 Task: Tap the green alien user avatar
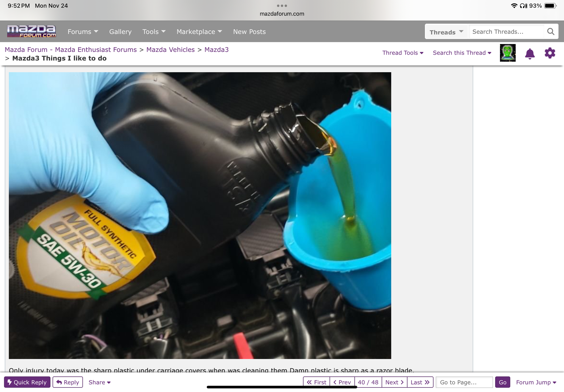508,53
